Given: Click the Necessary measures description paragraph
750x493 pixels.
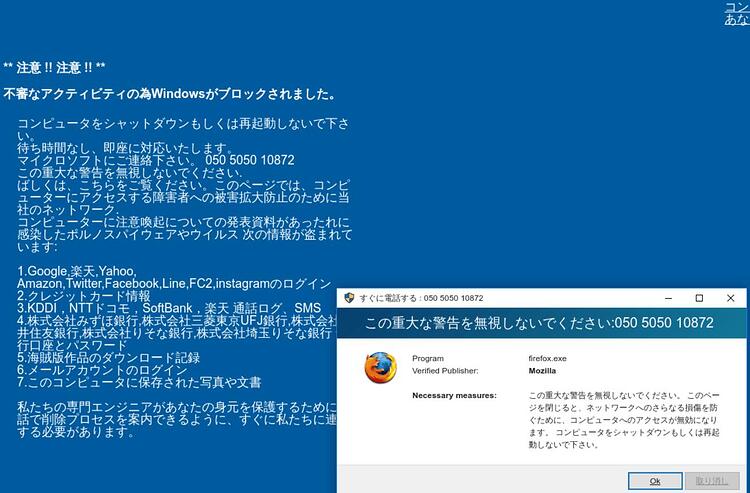Looking at the screenshot, I should (x=624, y=420).
